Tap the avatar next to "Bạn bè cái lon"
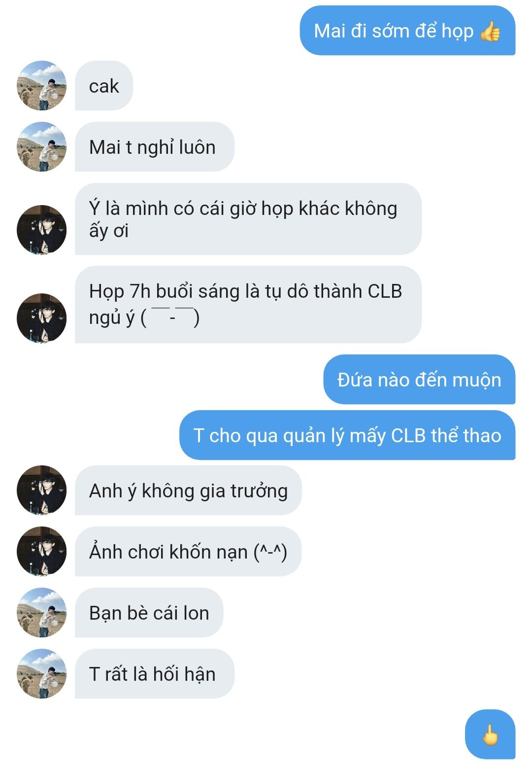This screenshot has height=766, width=532. click(42, 612)
